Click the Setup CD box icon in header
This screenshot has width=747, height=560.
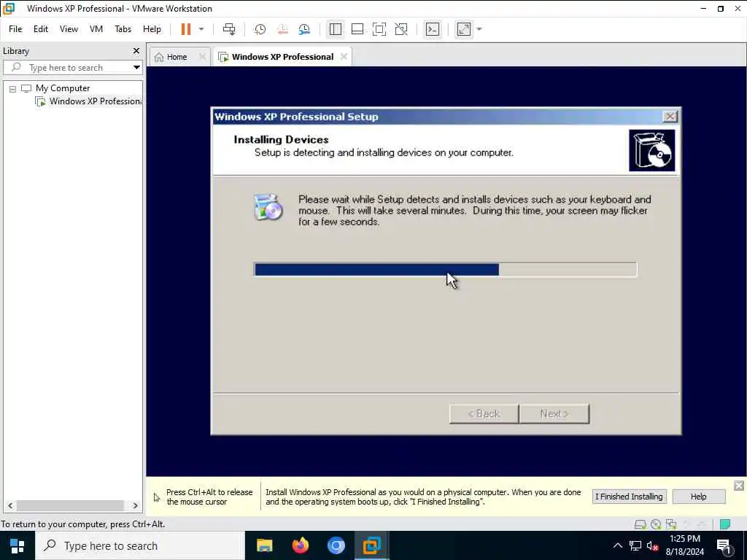click(651, 150)
